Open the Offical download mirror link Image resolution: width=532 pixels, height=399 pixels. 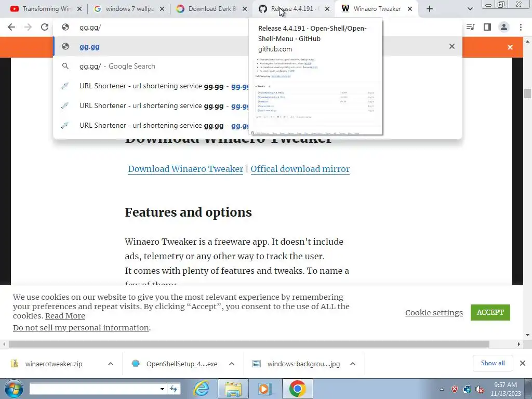tap(300, 169)
